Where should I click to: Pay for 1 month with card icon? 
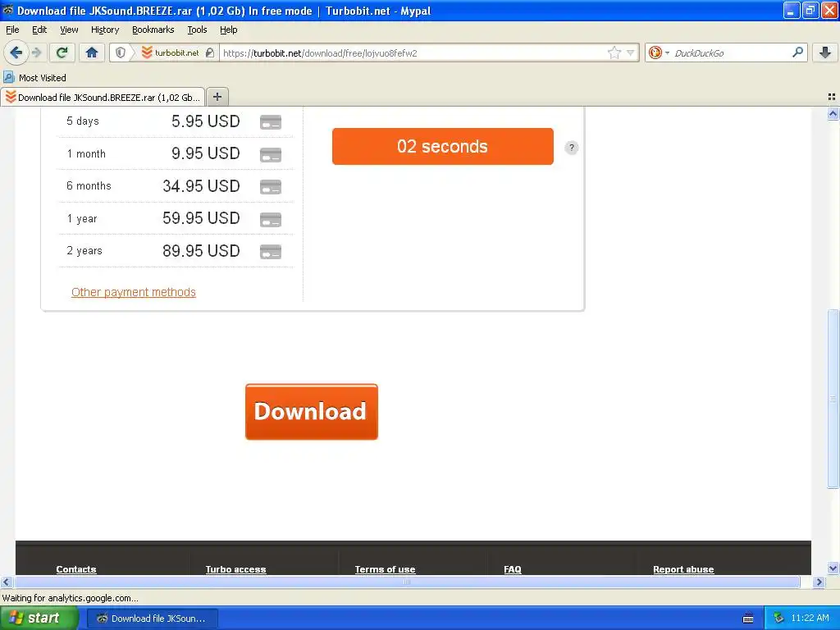coord(271,155)
